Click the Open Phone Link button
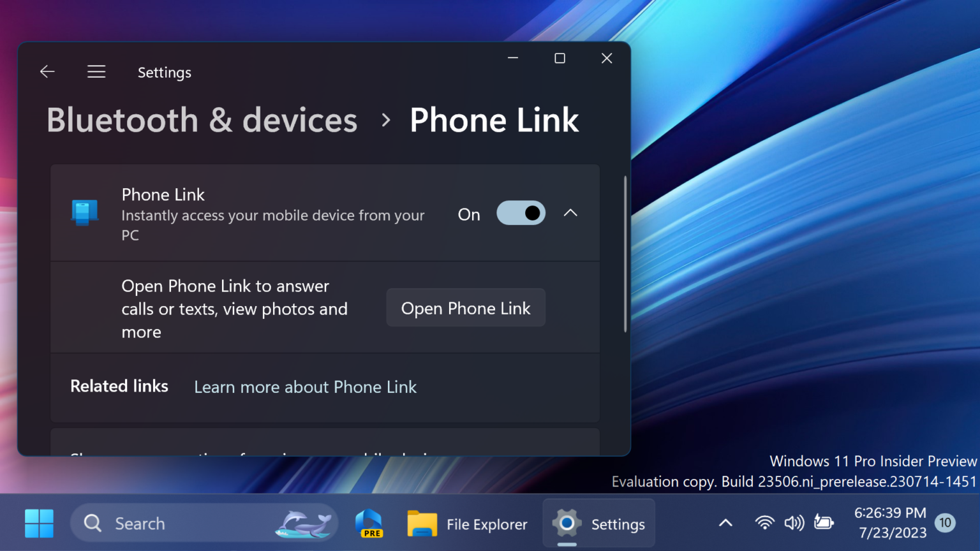 click(465, 307)
